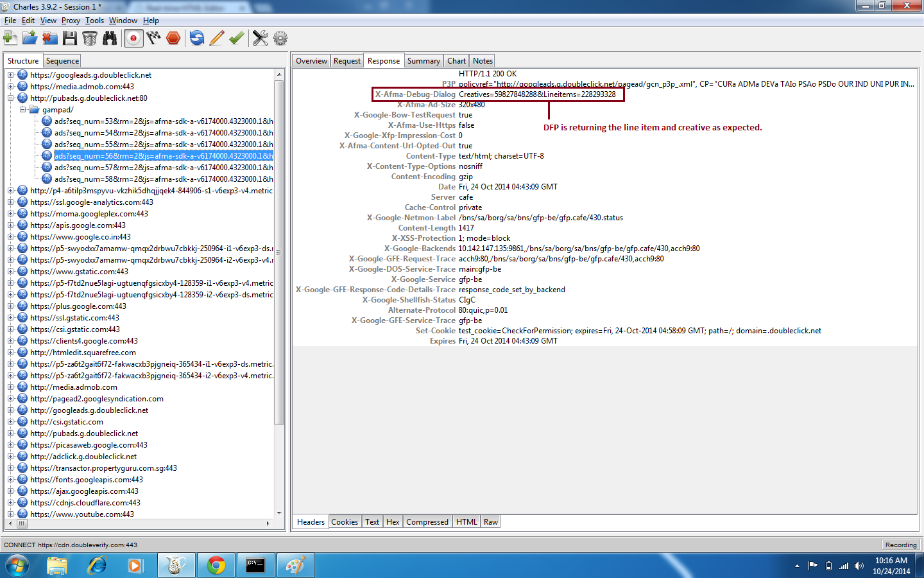The image size is (924, 578).
Task: Collapse the gampad/ folder
Action: (x=22, y=110)
